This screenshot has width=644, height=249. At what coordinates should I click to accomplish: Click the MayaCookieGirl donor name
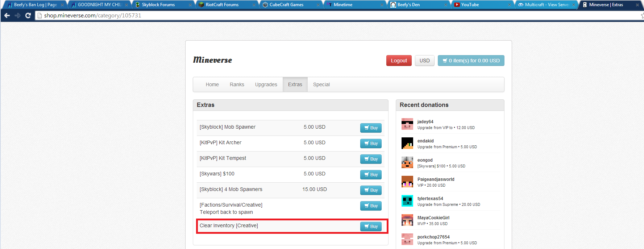point(433,218)
